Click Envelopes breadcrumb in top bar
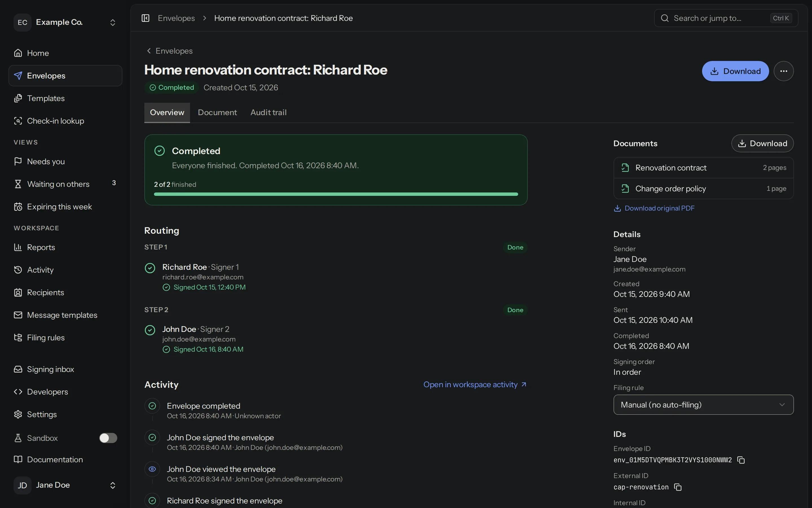The height and width of the screenshot is (508, 812). pos(176,18)
